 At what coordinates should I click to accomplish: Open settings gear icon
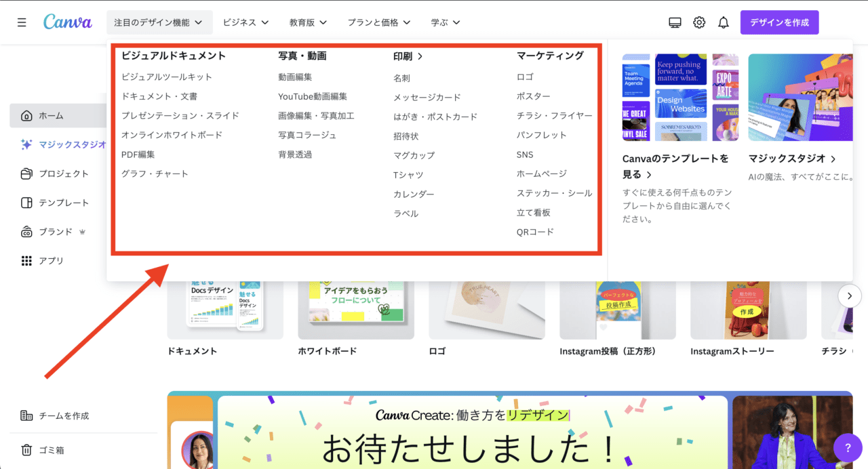click(699, 22)
